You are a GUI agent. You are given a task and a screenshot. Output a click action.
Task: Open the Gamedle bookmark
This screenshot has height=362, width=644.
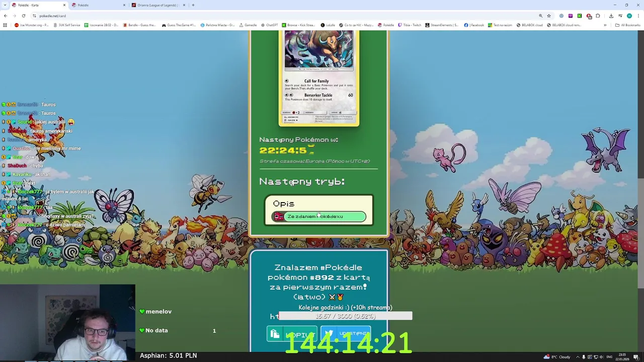tap(247, 25)
